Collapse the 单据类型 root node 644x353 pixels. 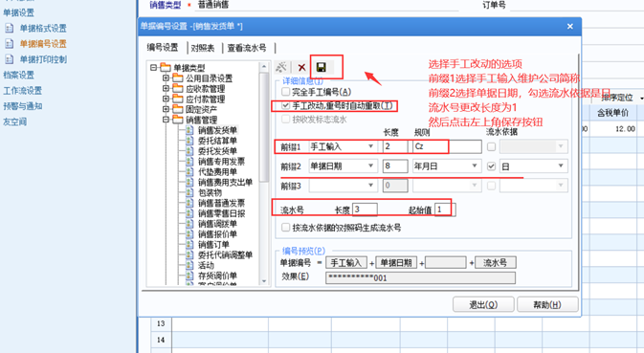pyautogui.click(x=154, y=67)
